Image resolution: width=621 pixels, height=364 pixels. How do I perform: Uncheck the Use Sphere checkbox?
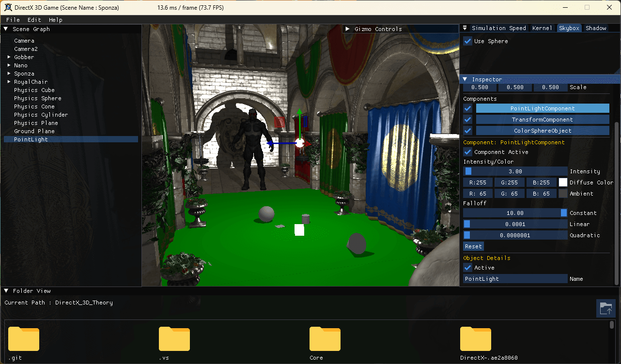point(468,41)
